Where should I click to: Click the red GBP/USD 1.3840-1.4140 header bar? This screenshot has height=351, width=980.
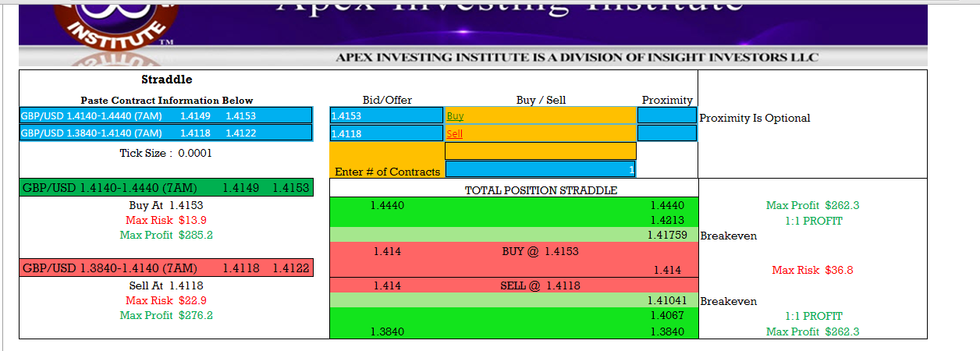(166, 268)
